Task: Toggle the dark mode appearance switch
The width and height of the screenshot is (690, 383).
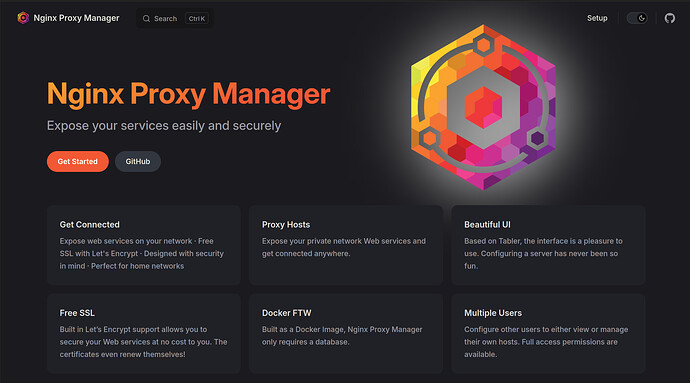Action: pyautogui.click(x=637, y=18)
